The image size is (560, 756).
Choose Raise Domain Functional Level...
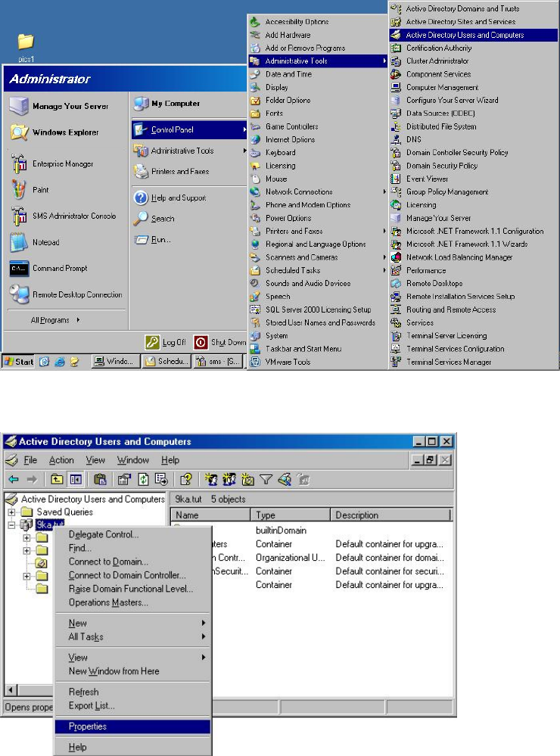132,589
